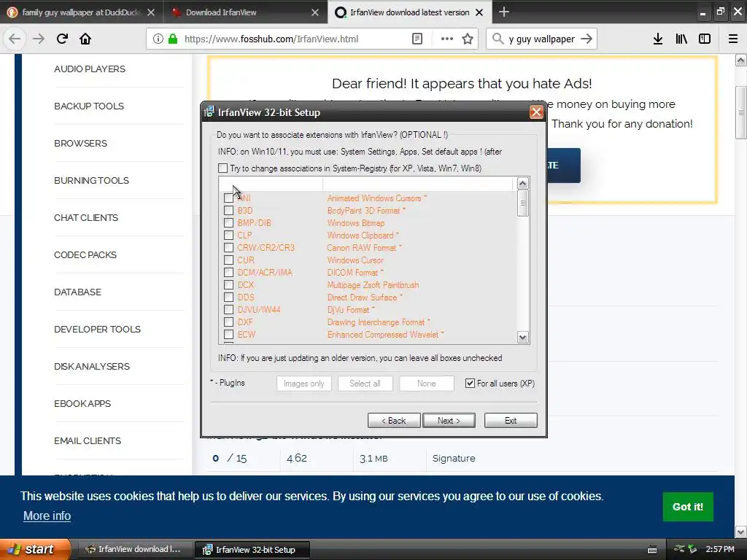Close the 'family guy wallpaper' tab
This screenshot has height=560, width=747.
click(151, 12)
